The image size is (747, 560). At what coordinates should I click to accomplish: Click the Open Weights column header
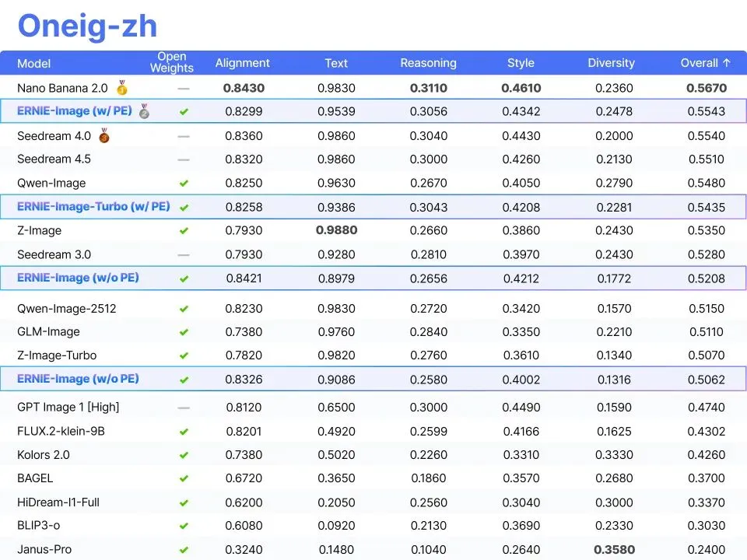tap(172, 62)
